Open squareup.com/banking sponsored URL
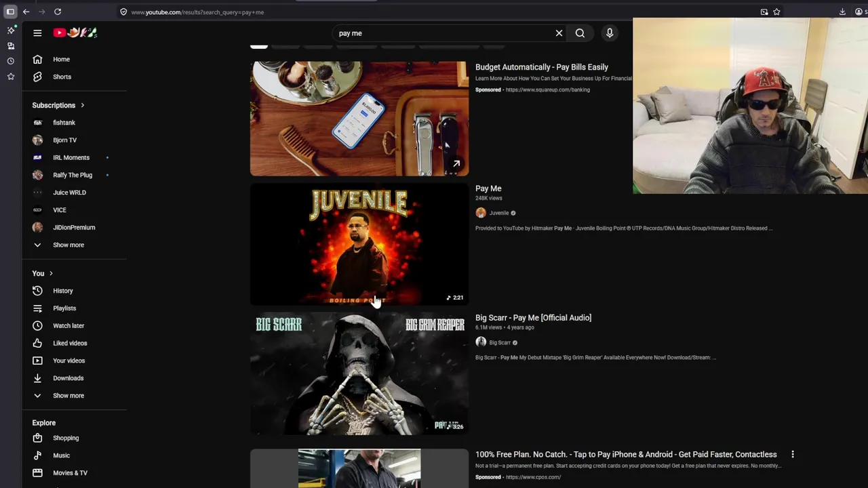868x488 pixels. point(547,89)
